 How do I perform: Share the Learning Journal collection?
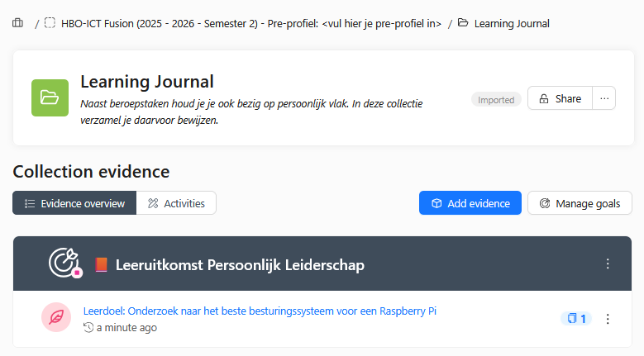561,98
